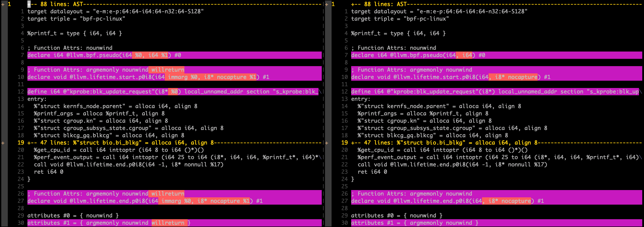Image resolution: width=644 pixels, height=227 pixels.
Task: Select the highlighted willreturn word on line 9
Action: pos(167,70)
